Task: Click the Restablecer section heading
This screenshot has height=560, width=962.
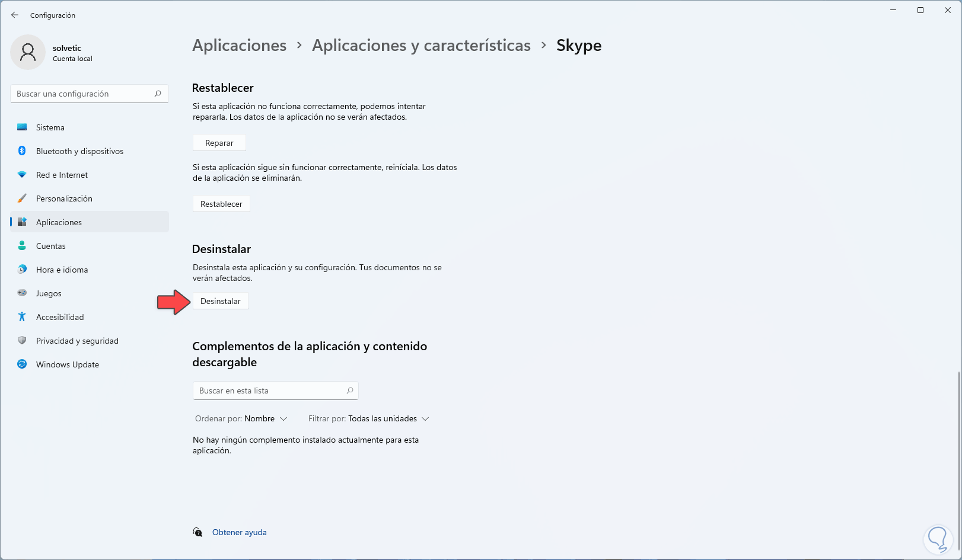Action: pos(222,88)
